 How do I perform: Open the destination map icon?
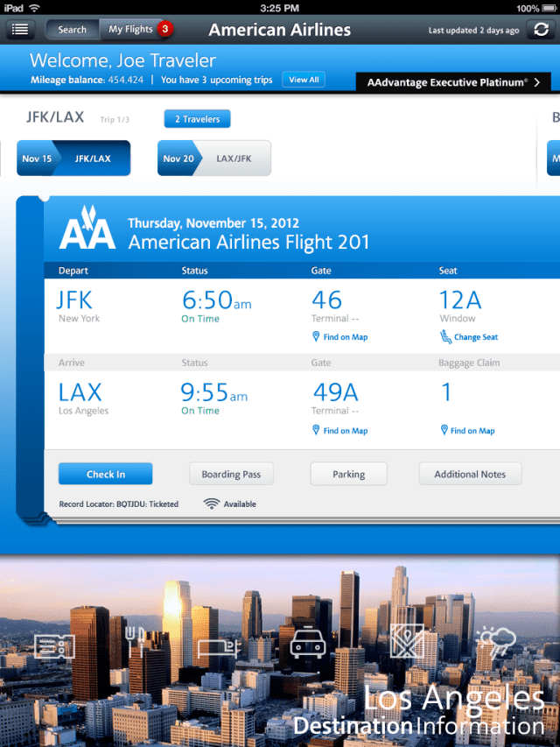coord(407,640)
